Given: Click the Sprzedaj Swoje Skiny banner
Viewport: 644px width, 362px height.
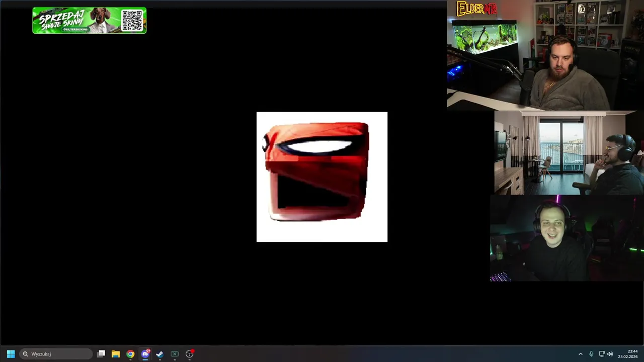Looking at the screenshot, I should click(90, 21).
